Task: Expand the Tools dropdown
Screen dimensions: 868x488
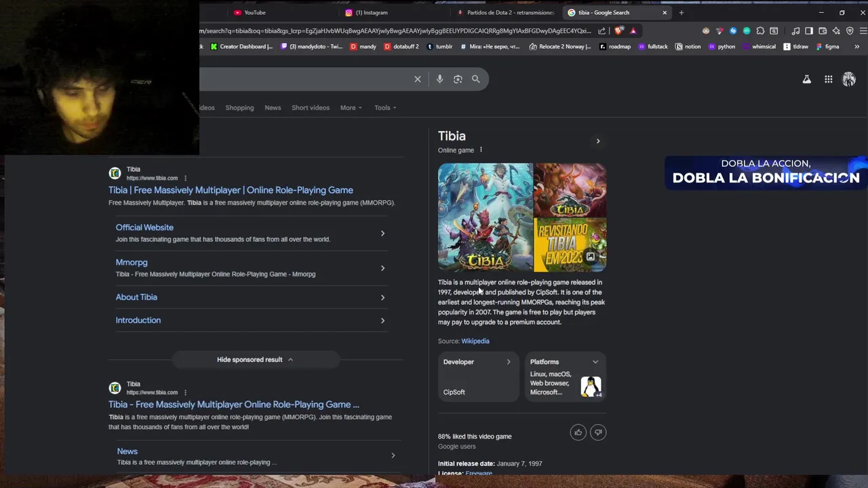Action: point(385,108)
